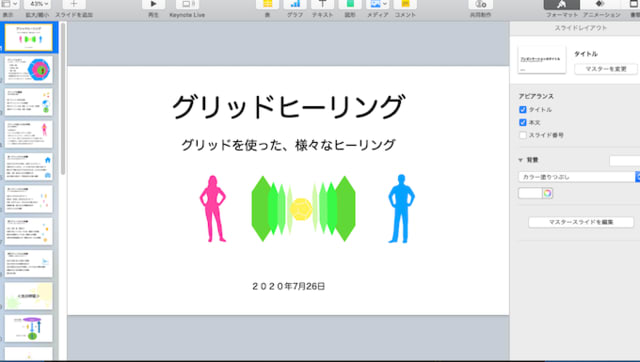This screenshot has width=640, height=362.
Task: Click the Play (再生) slideshow icon
Action: 153,4
